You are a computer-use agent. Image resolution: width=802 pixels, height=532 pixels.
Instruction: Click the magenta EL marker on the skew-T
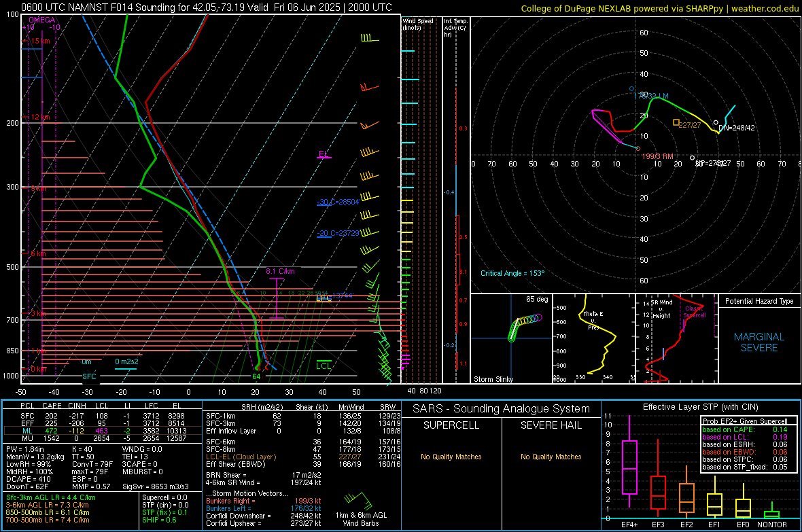tap(324, 154)
